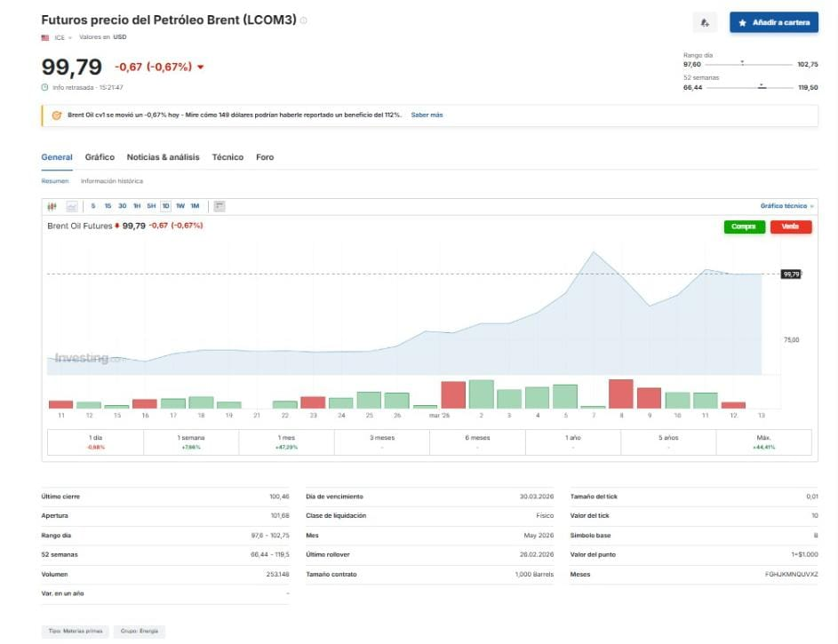Viewport: 838px width, 644px height.
Task: Select the 1W chart interval
Action: coord(180,206)
